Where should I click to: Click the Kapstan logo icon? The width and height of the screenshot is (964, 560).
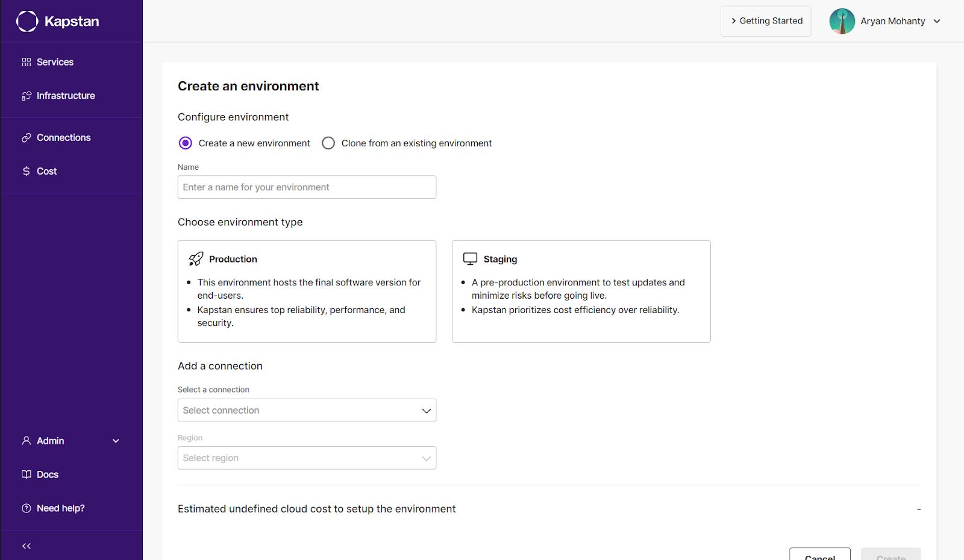(27, 21)
